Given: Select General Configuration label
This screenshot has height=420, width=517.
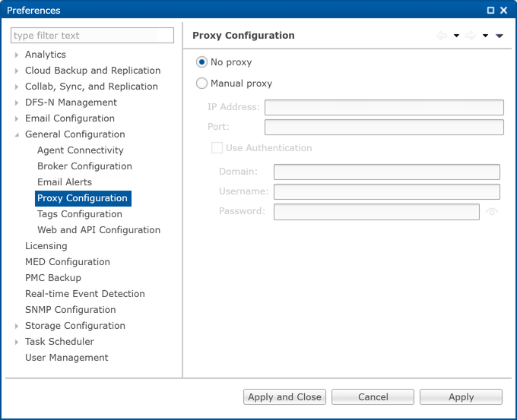Looking at the screenshot, I should [x=75, y=134].
